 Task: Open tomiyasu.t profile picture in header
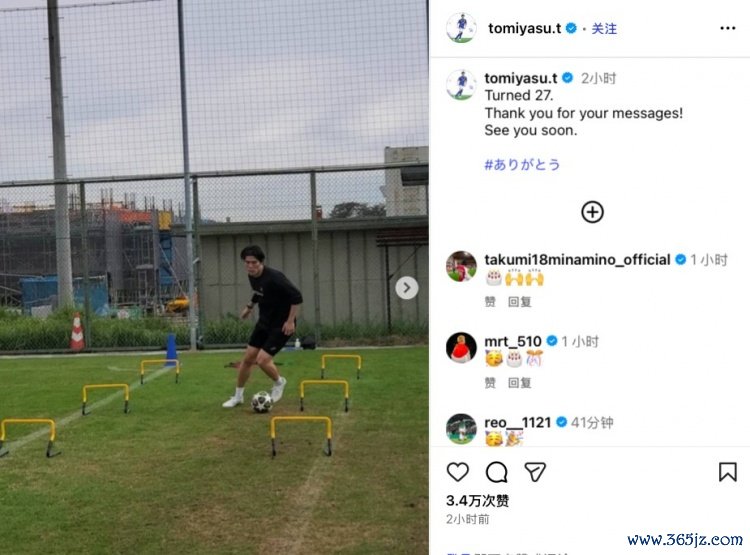(x=461, y=28)
